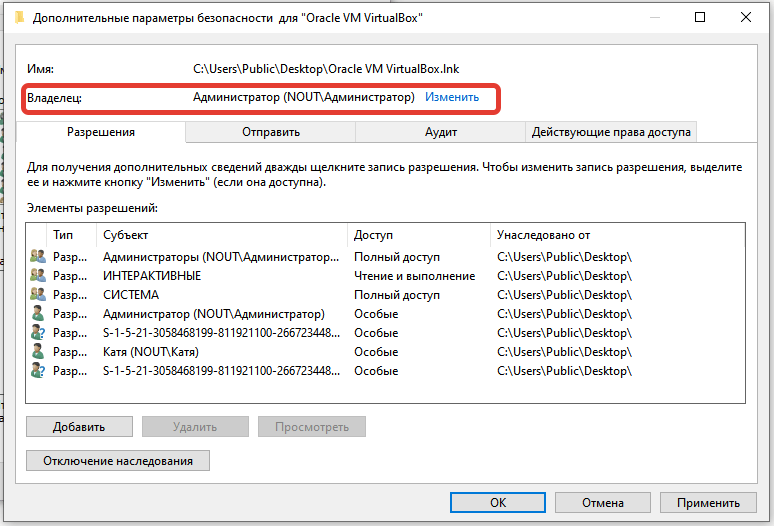Click the user icon beside Катя row
Screen dimensions: 774x526
pos(37,352)
